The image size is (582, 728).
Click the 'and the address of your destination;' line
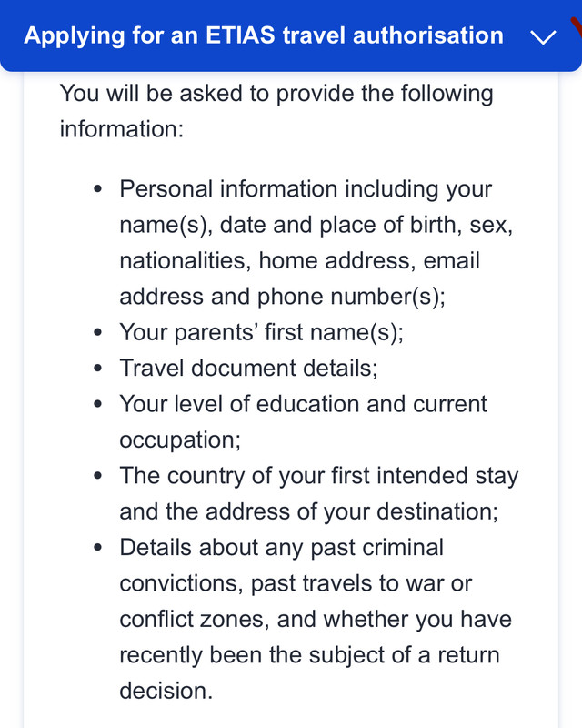308,511
